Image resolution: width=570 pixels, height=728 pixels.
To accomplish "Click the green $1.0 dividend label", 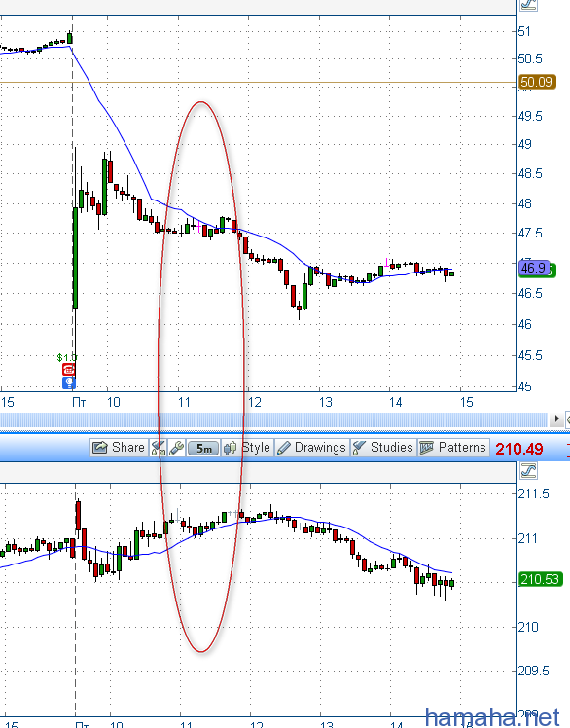I will click(66, 357).
